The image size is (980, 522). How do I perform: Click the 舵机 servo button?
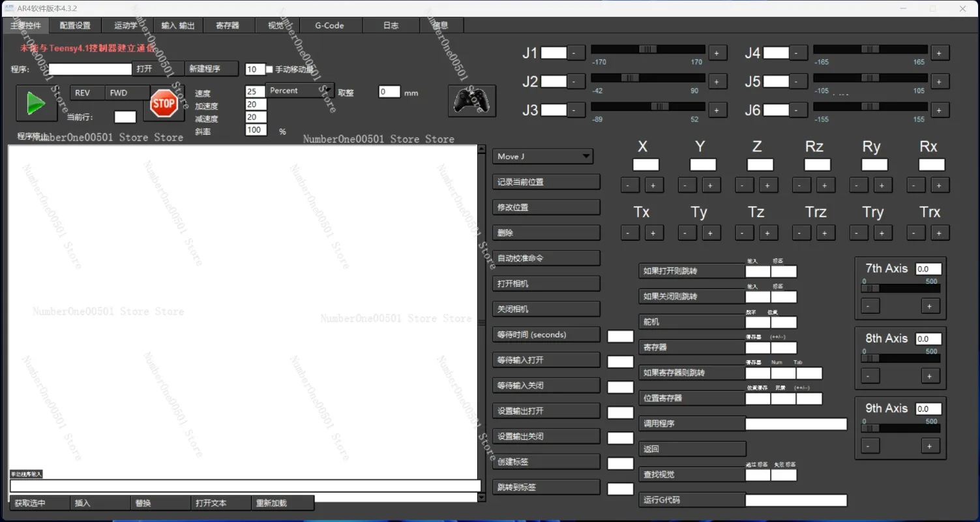pos(692,322)
